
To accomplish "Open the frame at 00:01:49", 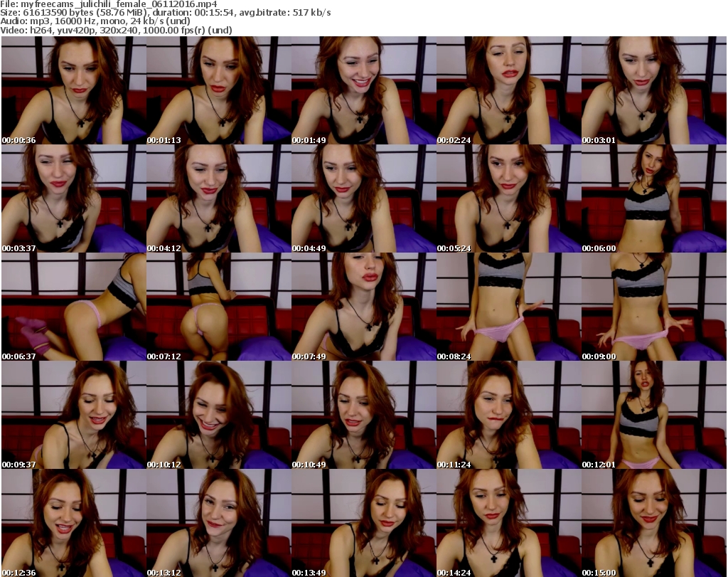I will click(363, 90).
